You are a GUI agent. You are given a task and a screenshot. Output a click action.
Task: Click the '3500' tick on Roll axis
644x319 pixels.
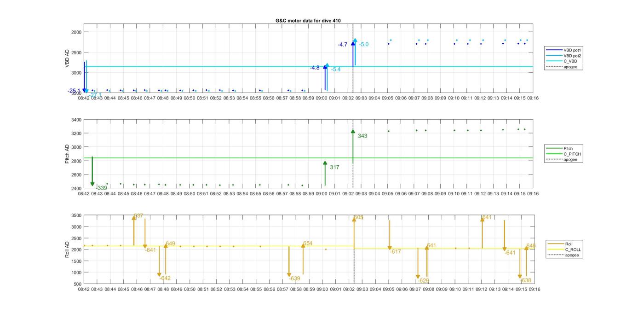click(x=75, y=215)
